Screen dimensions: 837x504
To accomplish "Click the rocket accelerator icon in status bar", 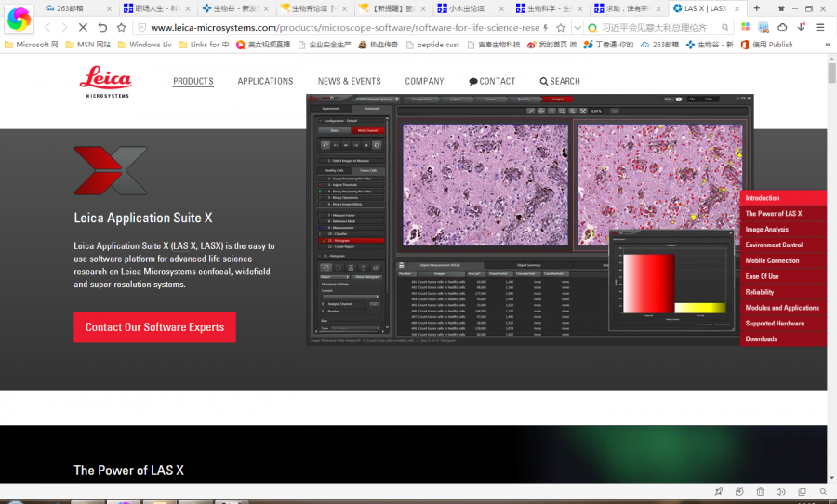I will (719, 491).
